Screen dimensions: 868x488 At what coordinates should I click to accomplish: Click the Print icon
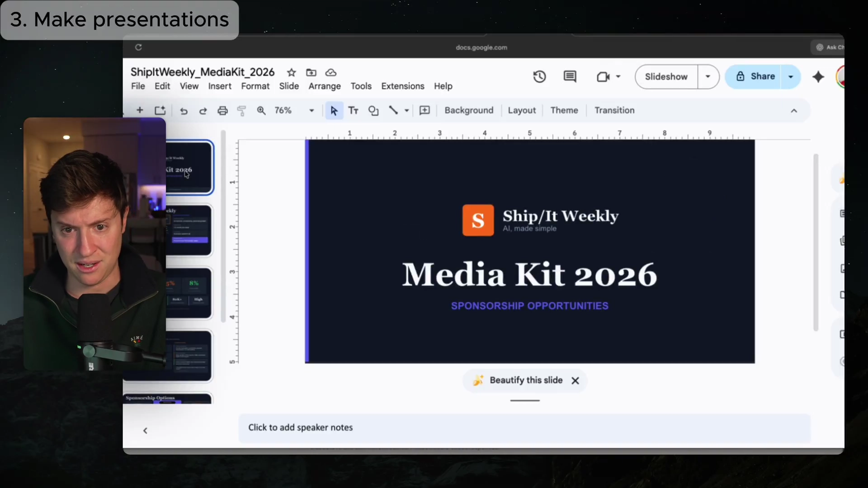[222, 111]
